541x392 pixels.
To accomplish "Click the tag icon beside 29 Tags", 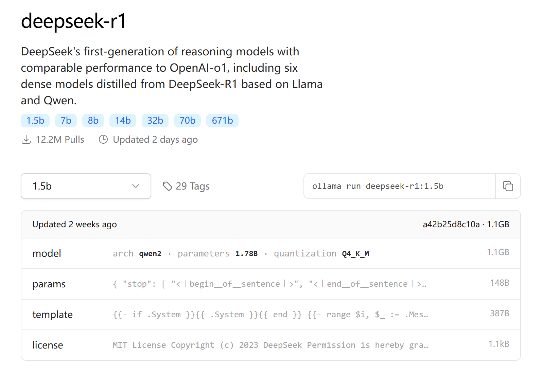I will [168, 186].
